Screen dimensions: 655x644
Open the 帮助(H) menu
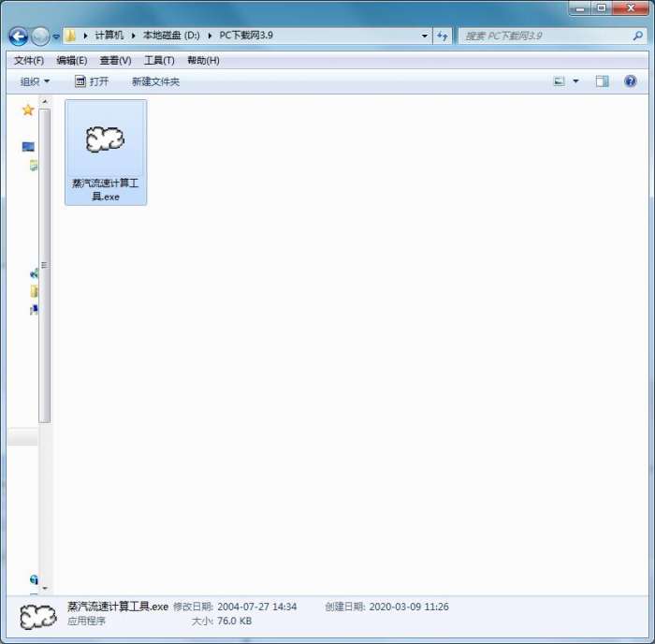[203, 61]
